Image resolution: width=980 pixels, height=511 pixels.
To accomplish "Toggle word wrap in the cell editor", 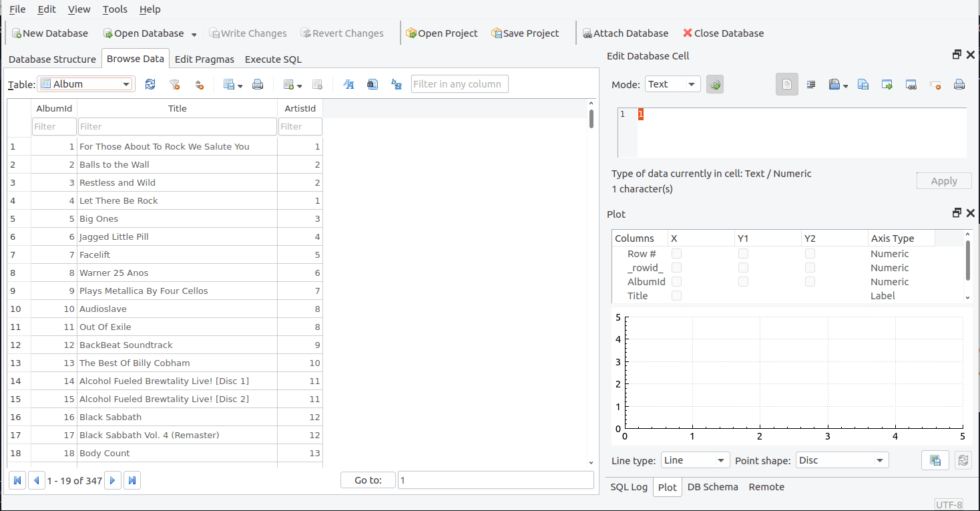I will click(x=787, y=84).
